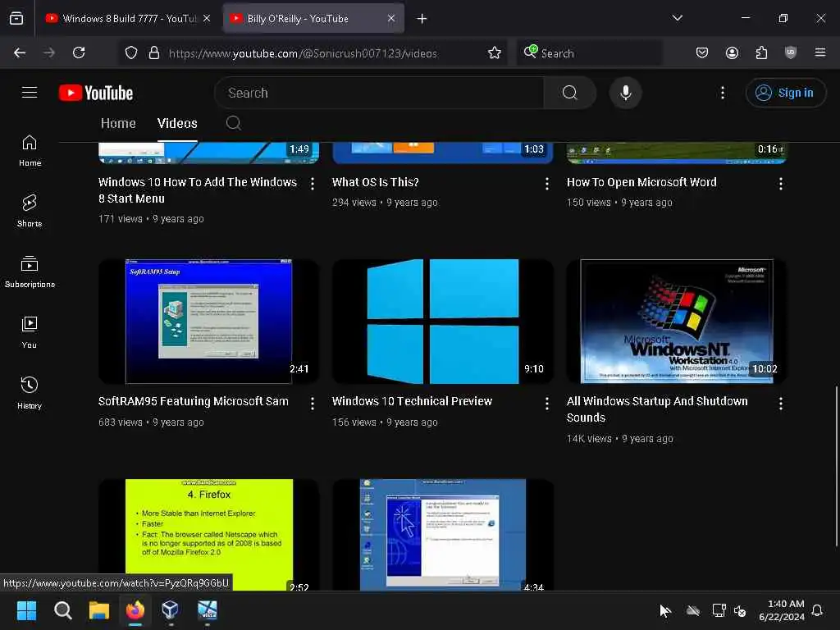This screenshot has width=840, height=630.
Task: Click the YouTube Search input field
Action: coord(379,93)
